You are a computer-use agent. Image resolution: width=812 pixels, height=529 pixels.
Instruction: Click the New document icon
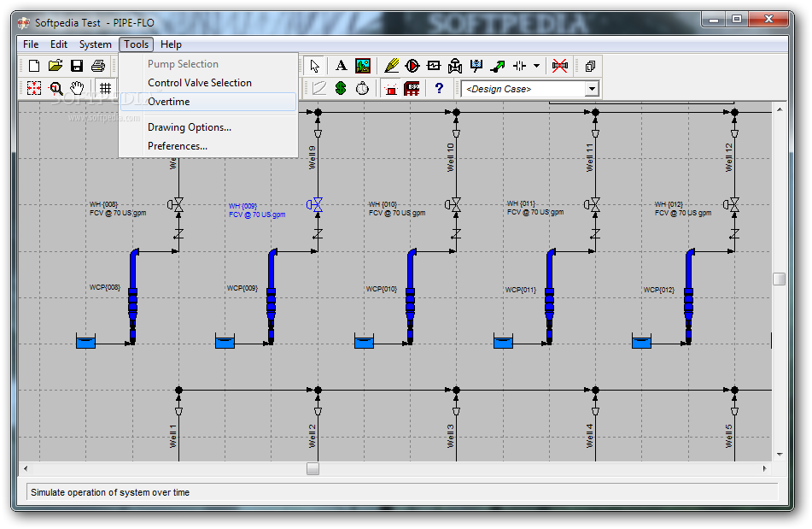34,66
